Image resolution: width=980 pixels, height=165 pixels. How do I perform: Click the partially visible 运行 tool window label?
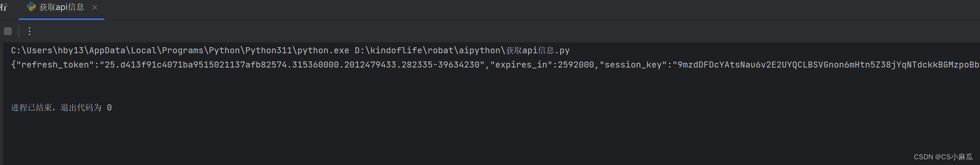3,7
